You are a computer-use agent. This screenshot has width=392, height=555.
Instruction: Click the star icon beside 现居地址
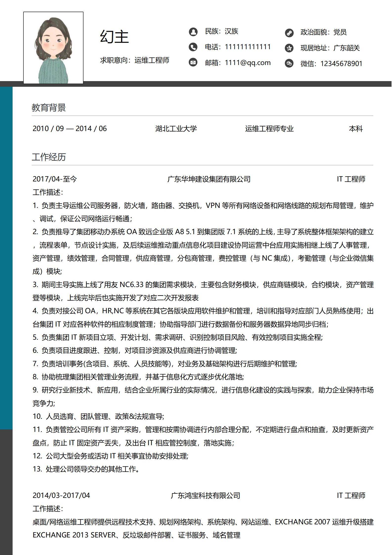coord(289,48)
